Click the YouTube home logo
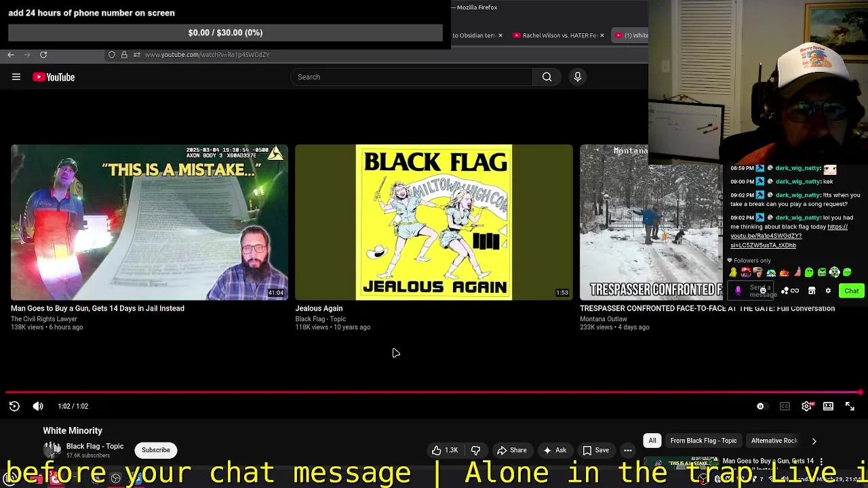The height and width of the screenshot is (488, 868). (54, 77)
